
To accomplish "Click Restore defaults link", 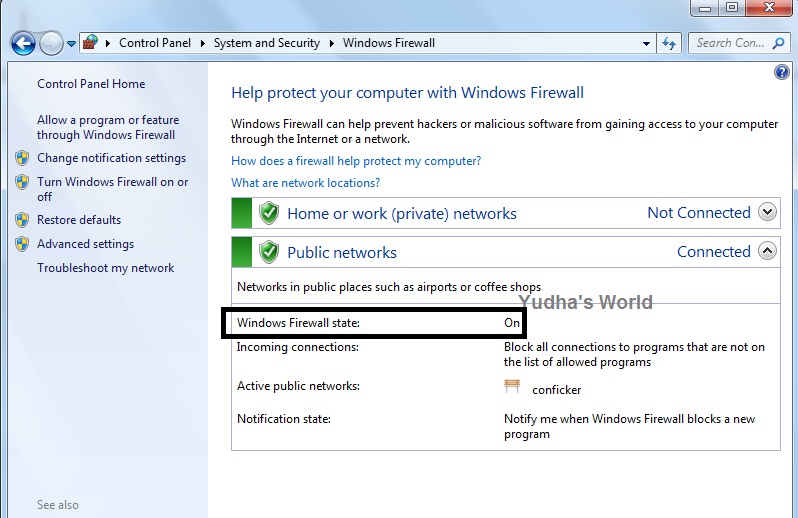I will pos(79,220).
